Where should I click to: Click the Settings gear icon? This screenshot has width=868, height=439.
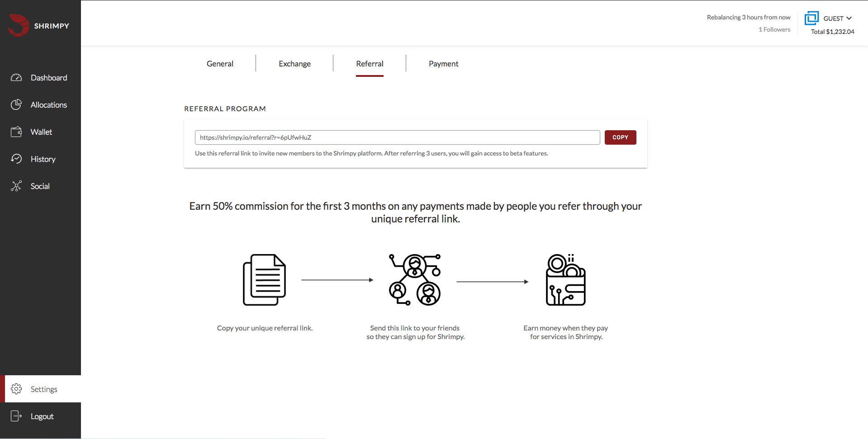pyautogui.click(x=16, y=389)
